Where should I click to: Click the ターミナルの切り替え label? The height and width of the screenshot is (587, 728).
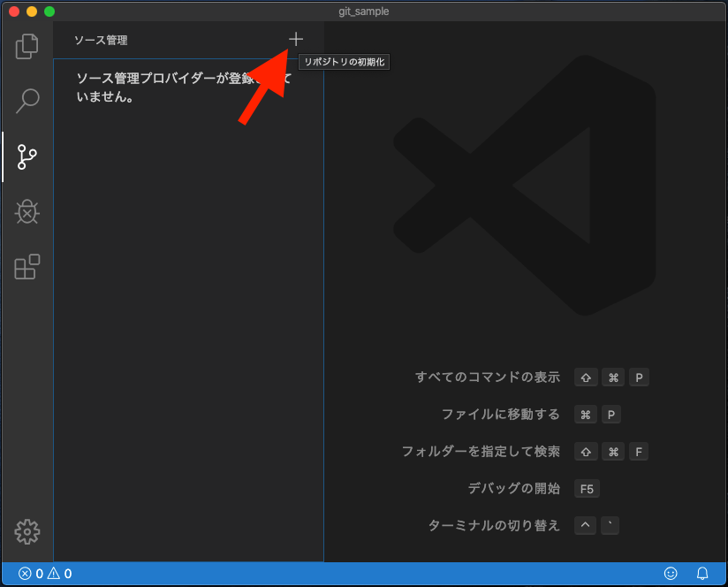pyautogui.click(x=494, y=526)
